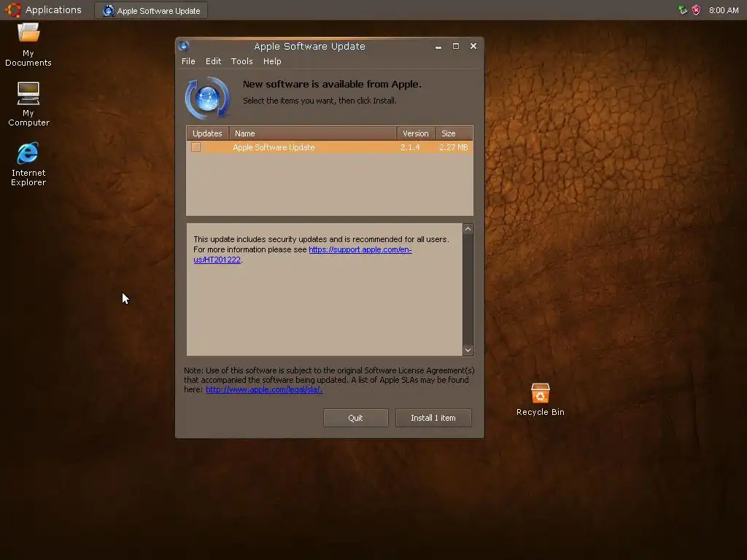Open the Tools menu

(241, 61)
